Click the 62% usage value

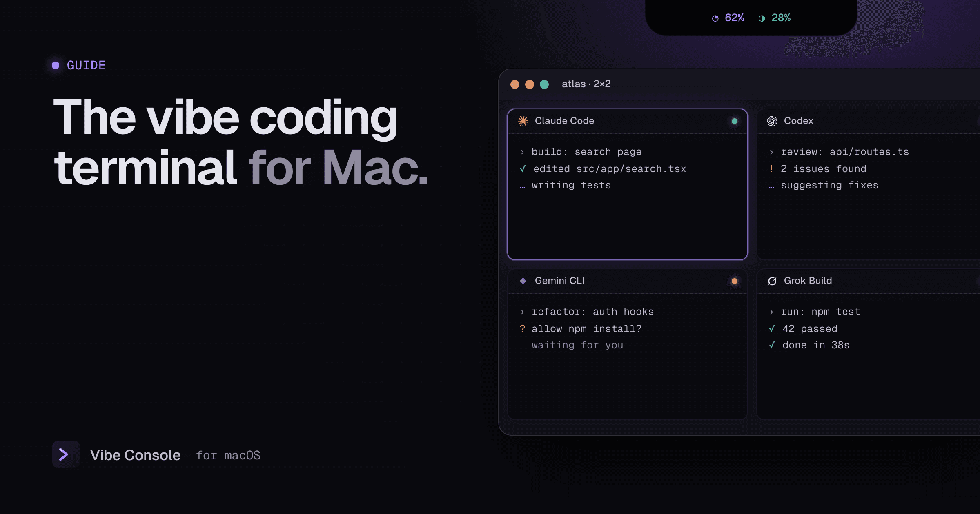(734, 18)
